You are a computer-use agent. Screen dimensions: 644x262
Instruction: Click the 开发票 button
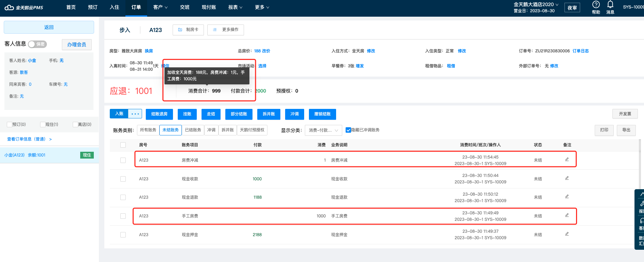[x=625, y=114]
